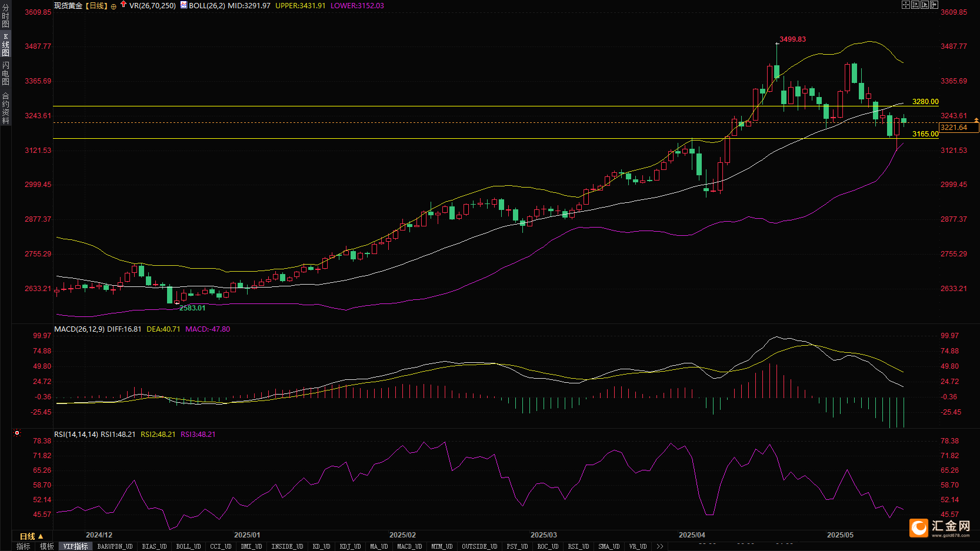This screenshot has height=551, width=980.
Task: Click the circled plus icon after 日线 title
Action: [114, 6]
